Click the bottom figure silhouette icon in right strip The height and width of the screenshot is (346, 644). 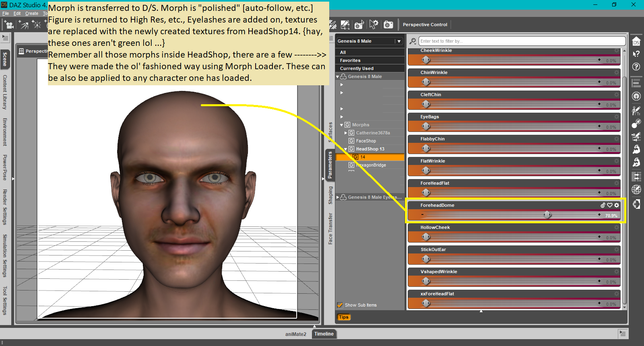(x=636, y=204)
